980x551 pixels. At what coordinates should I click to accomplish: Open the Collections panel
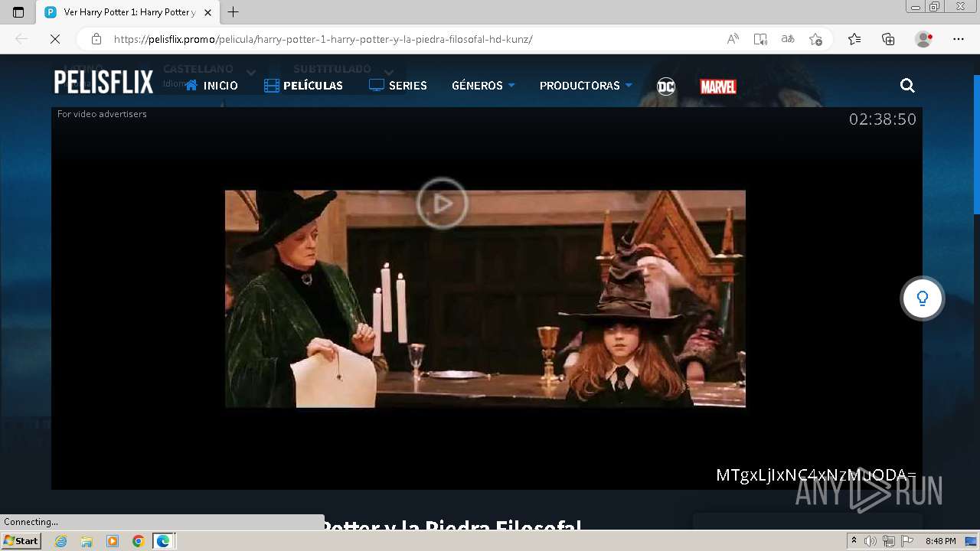[x=888, y=39]
